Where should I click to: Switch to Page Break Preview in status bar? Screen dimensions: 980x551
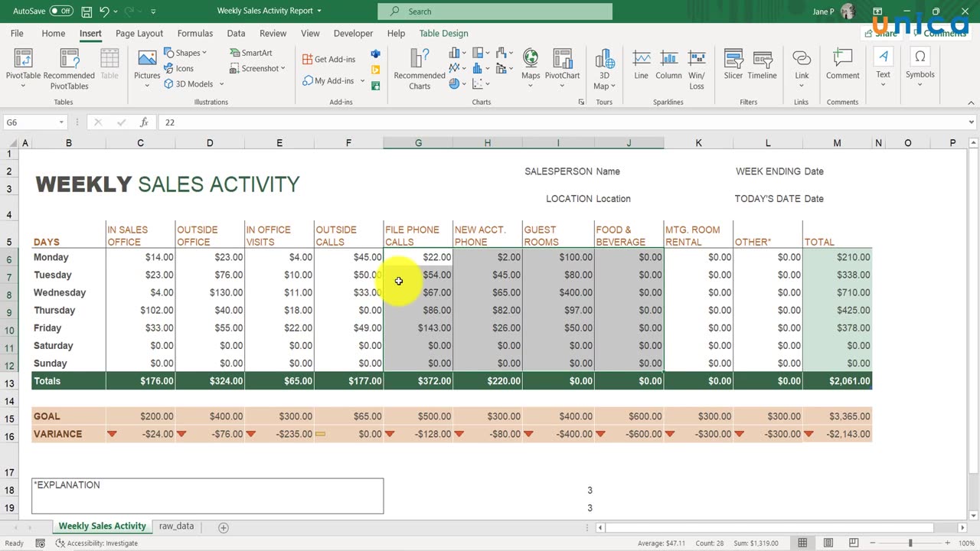852,543
